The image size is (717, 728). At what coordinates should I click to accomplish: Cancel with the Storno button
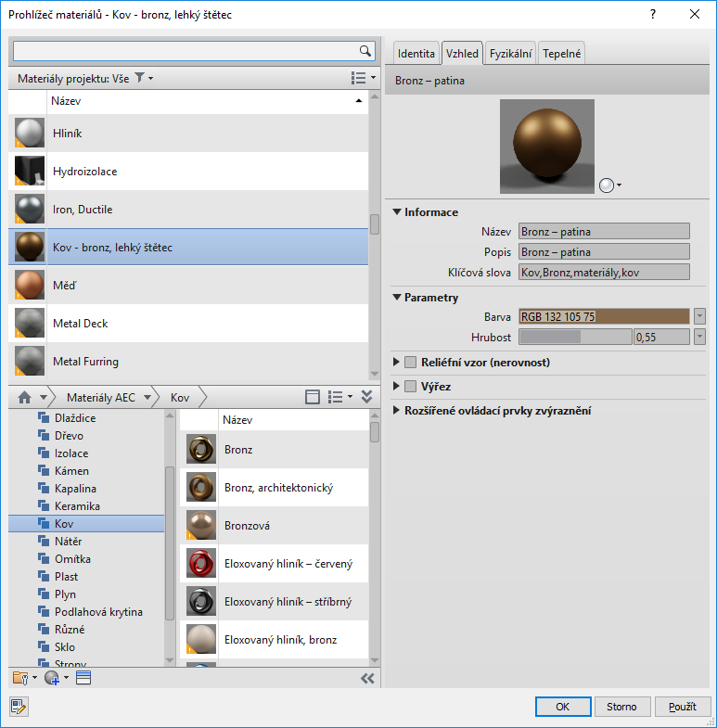(x=621, y=707)
